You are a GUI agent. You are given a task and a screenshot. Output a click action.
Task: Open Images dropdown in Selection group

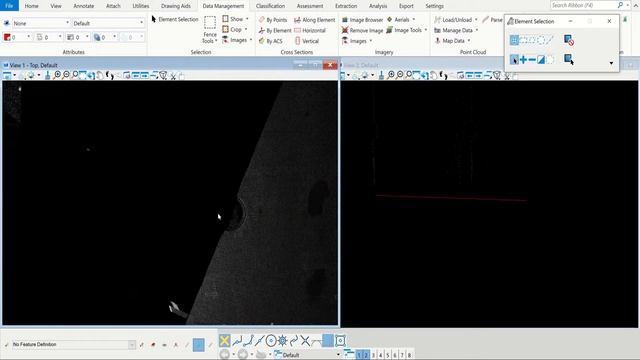[237, 40]
